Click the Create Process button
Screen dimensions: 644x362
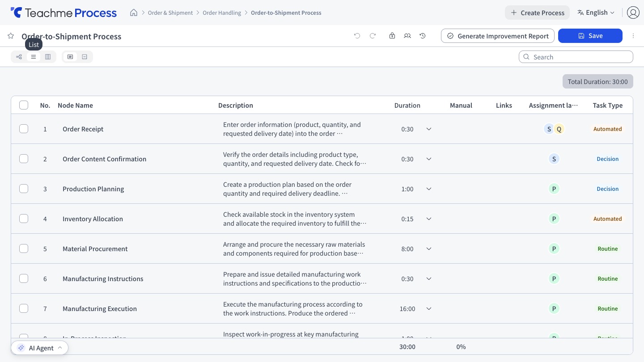click(537, 13)
